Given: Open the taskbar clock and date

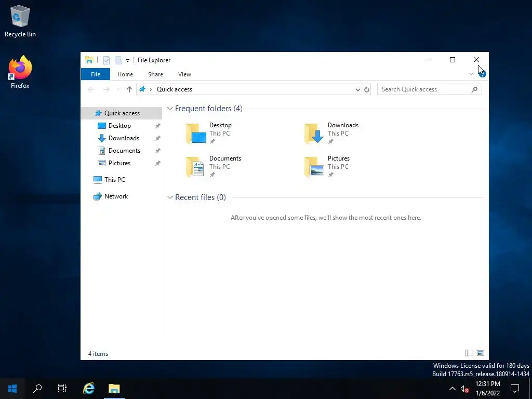Looking at the screenshot, I should [488, 389].
